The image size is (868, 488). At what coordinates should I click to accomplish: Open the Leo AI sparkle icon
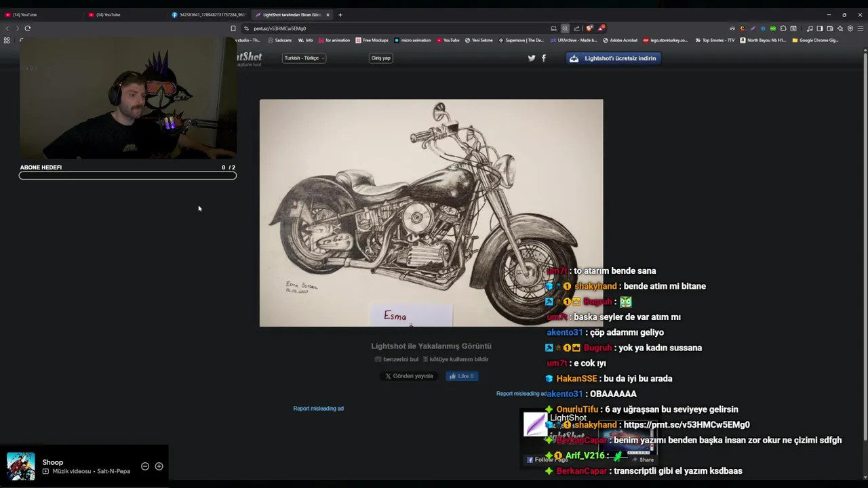(x=840, y=28)
